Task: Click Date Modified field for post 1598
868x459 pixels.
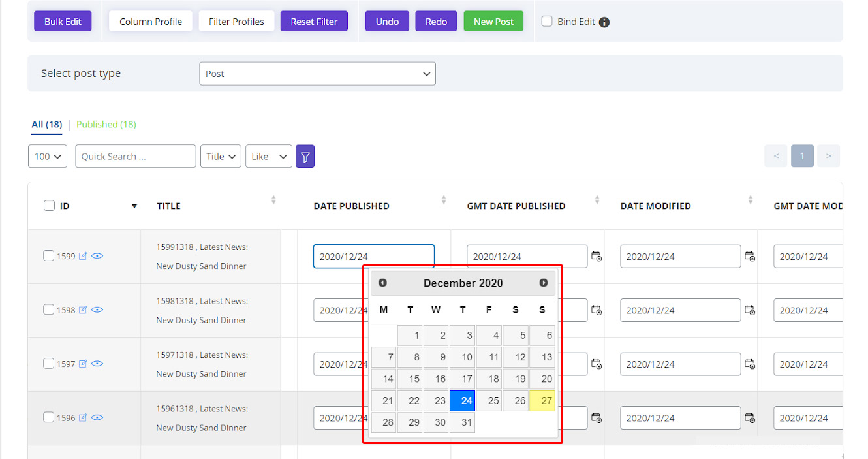Action: (681, 310)
